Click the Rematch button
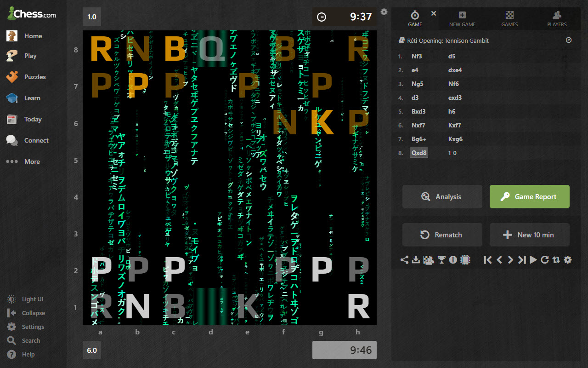The width and height of the screenshot is (588, 368). 442,235
